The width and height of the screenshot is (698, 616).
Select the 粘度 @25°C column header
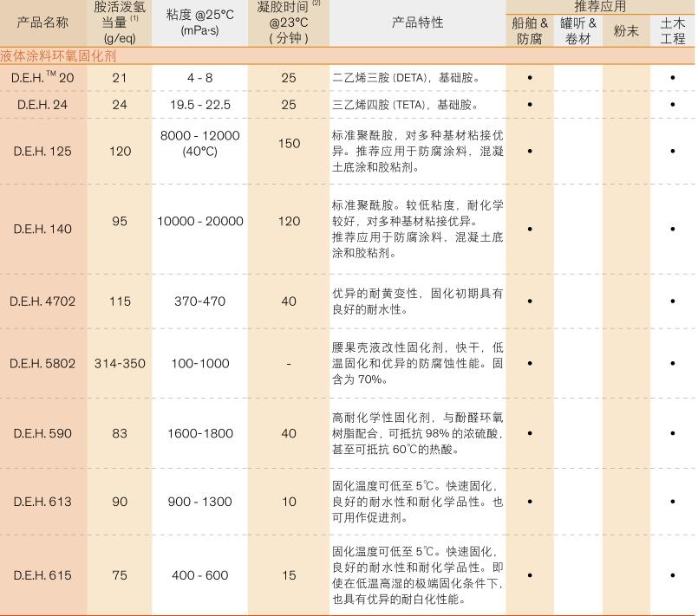pyautogui.click(x=200, y=23)
